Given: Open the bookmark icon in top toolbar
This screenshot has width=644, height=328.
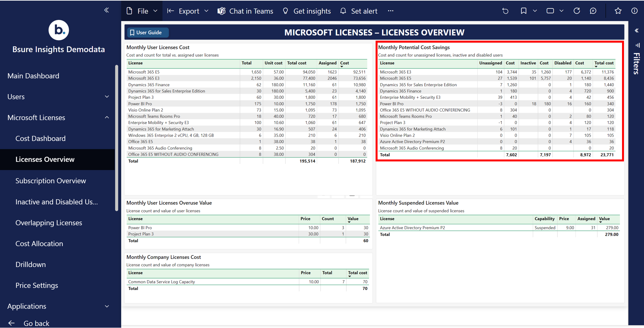Looking at the screenshot, I should 524,11.
